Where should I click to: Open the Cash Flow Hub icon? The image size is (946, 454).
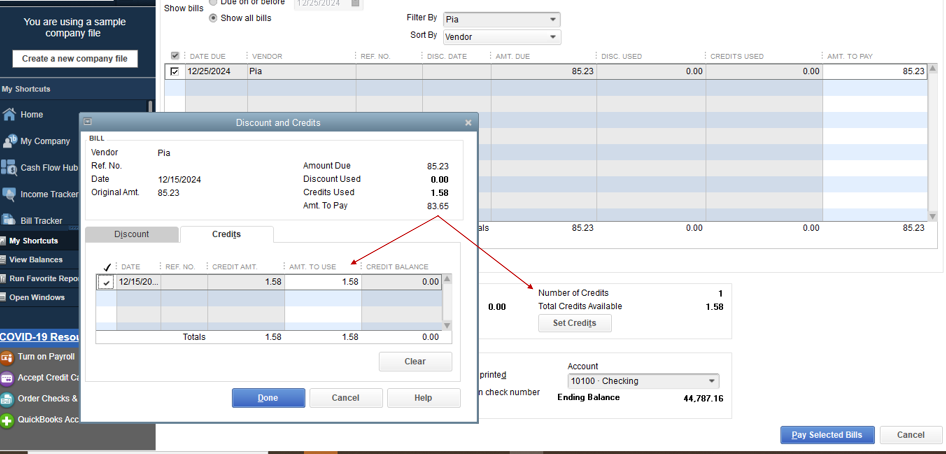pyautogui.click(x=9, y=168)
